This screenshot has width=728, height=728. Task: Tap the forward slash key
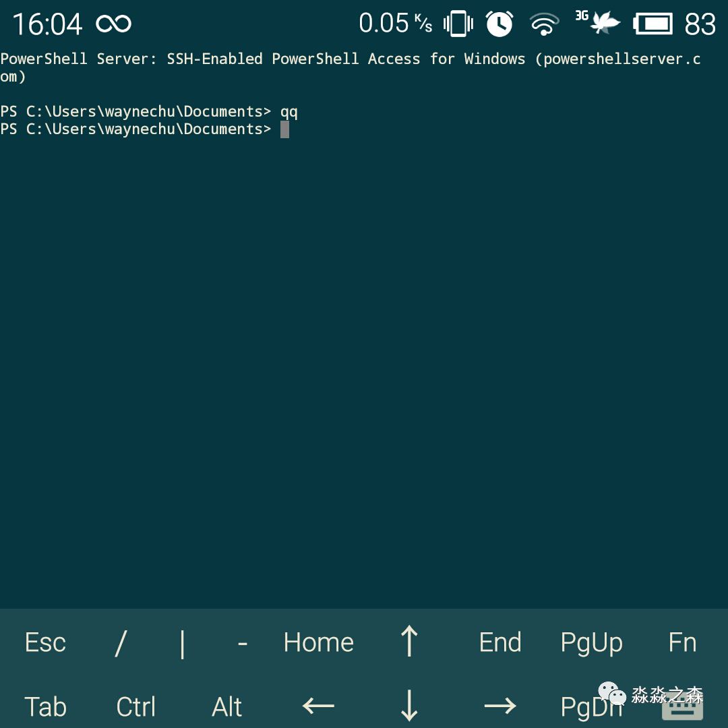120,642
